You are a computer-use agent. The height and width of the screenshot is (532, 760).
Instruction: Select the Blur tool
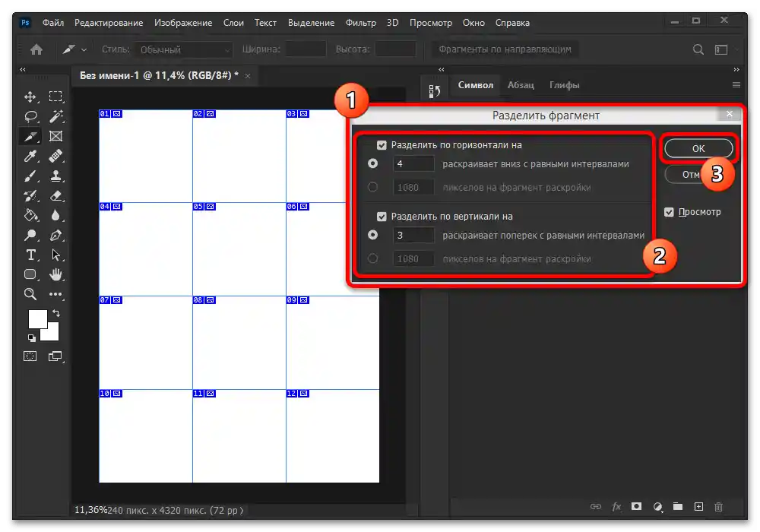click(x=55, y=215)
